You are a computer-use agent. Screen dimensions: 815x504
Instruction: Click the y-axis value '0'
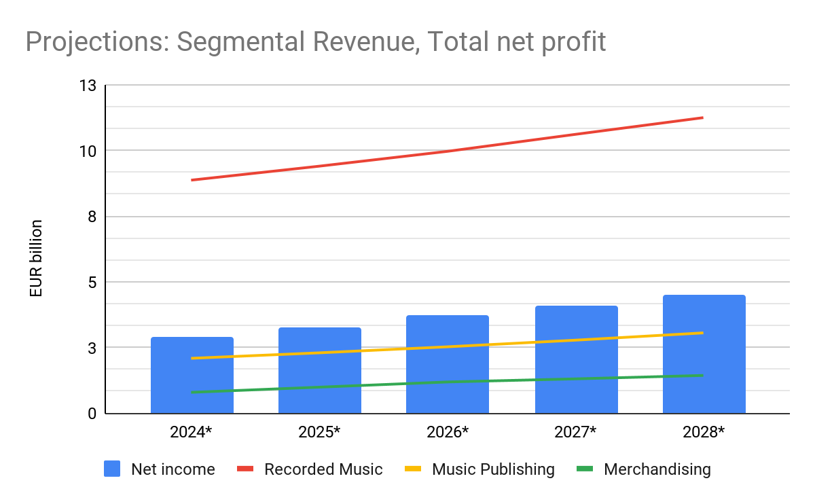93,413
